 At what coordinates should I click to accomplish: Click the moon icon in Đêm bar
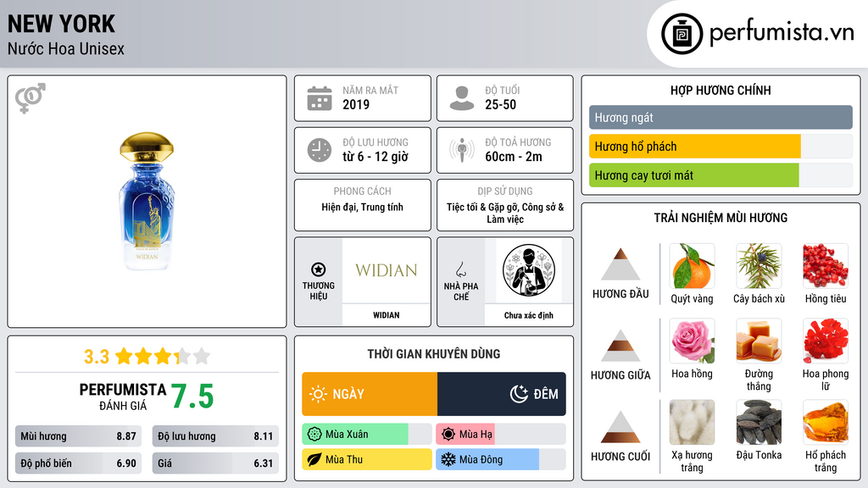coord(519,394)
